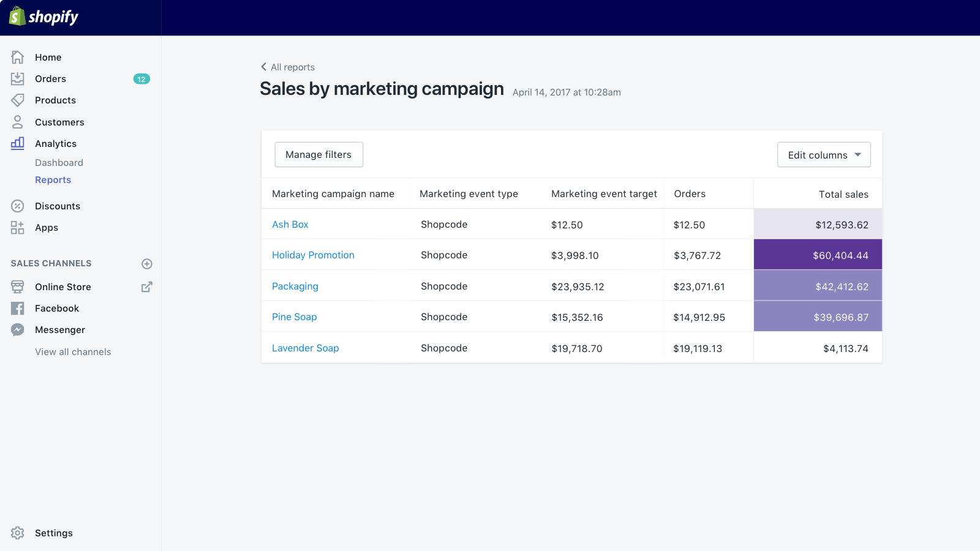This screenshot has width=980, height=551.
Task: Add a sales channel with the plus icon
Action: click(x=146, y=263)
